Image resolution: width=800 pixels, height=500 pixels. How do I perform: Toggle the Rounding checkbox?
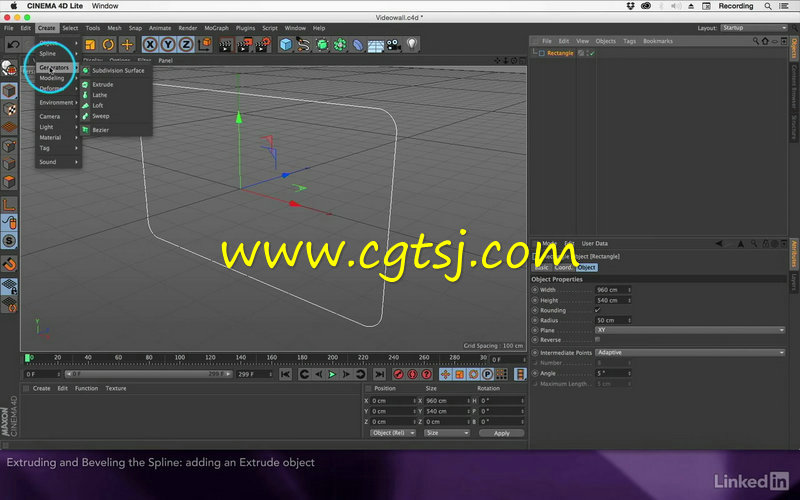[597, 310]
